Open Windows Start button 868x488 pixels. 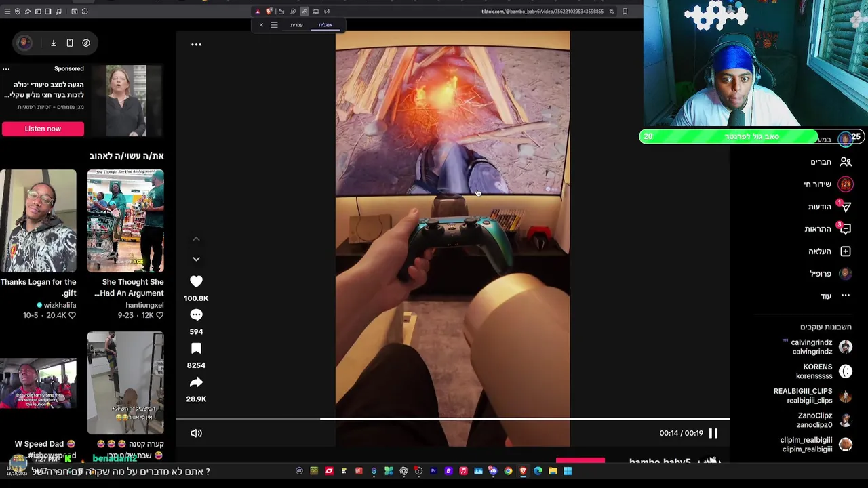pyautogui.click(x=568, y=471)
